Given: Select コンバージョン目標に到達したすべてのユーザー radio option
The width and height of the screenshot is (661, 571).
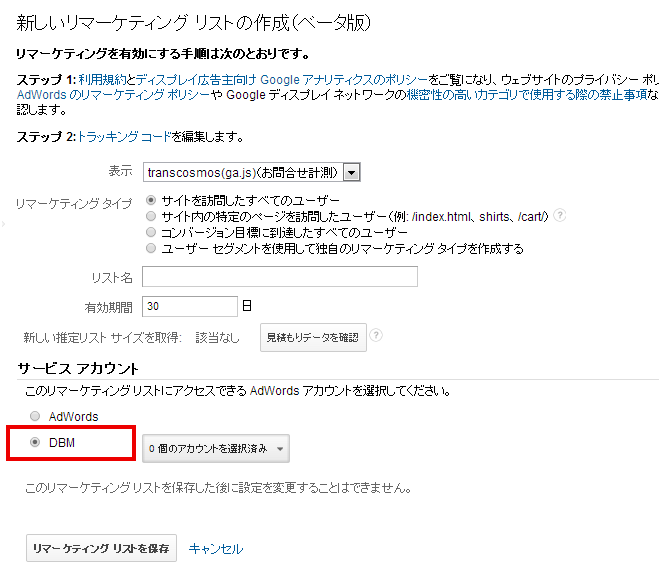Looking at the screenshot, I should coord(151,231).
